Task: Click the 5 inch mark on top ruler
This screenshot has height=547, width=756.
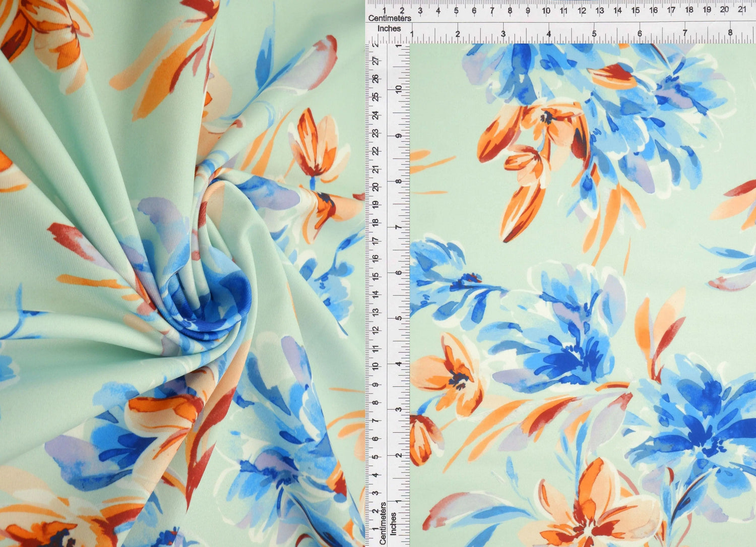Action: tap(594, 34)
